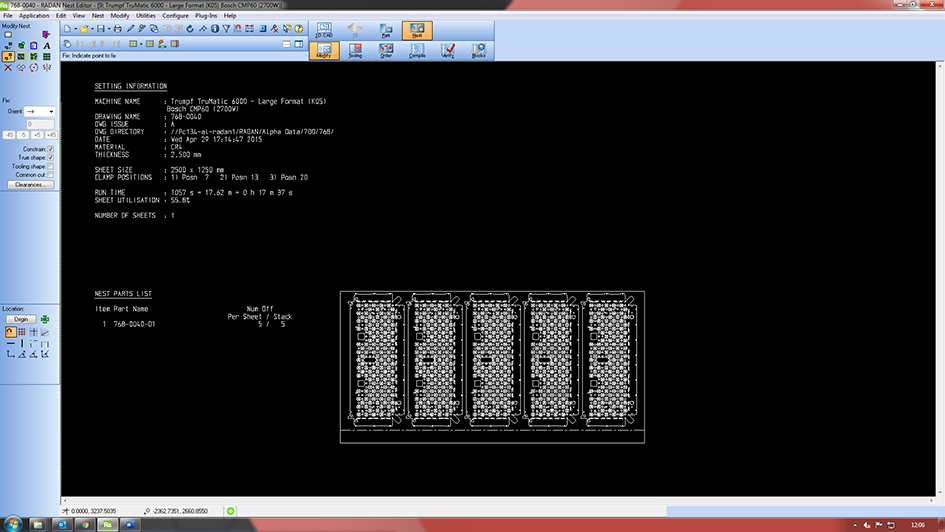Click the red magnet snap icon
Image resolution: width=945 pixels, height=532 pixels.
coord(237,28)
